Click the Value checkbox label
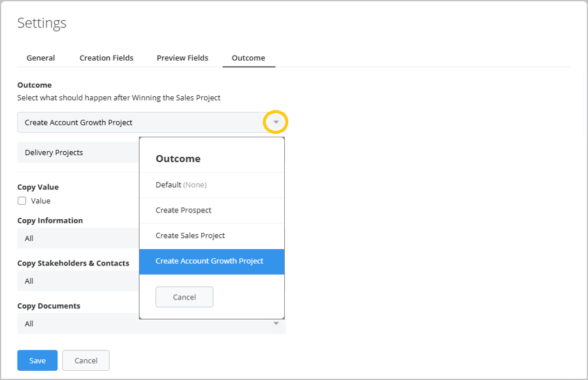The height and width of the screenshot is (380, 588). point(41,201)
